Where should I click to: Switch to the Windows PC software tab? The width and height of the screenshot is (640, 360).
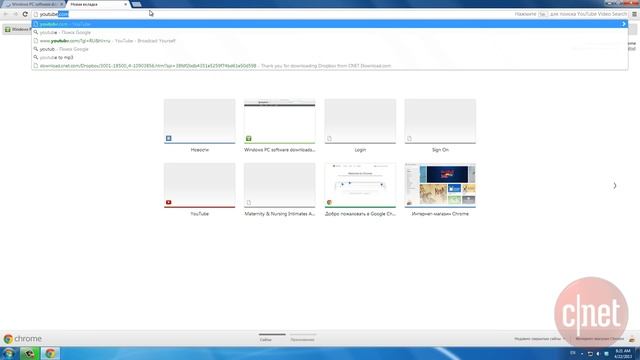(x=33, y=4)
